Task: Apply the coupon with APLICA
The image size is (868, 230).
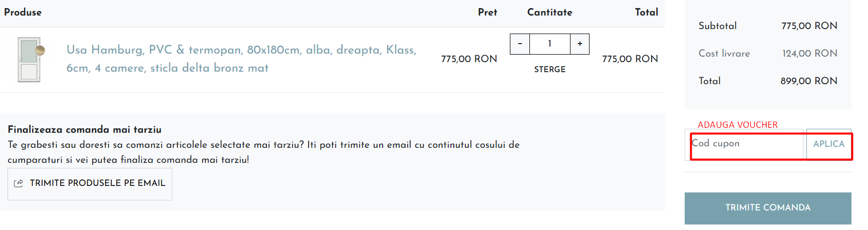Action: [x=828, y=144]
